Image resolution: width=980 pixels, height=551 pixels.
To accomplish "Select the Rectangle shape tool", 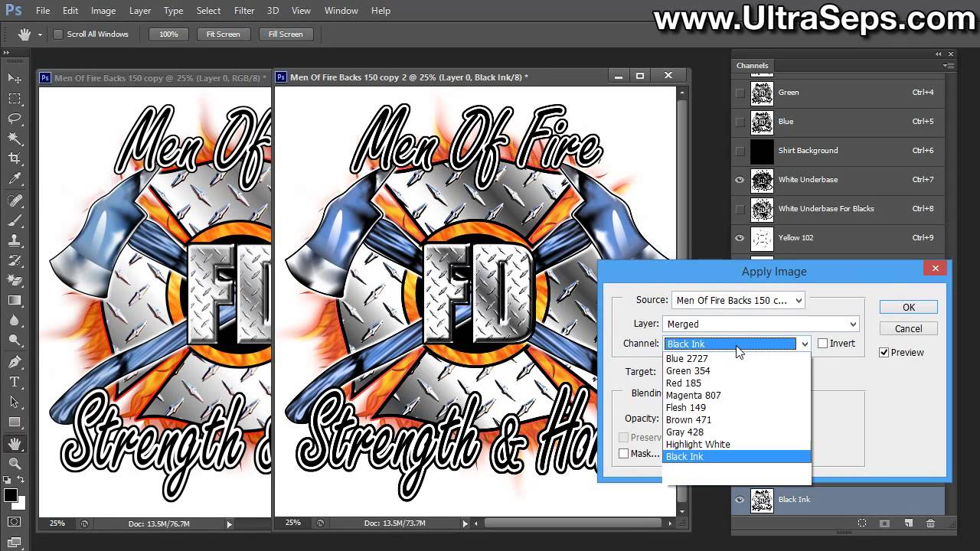I will point(14,422).
